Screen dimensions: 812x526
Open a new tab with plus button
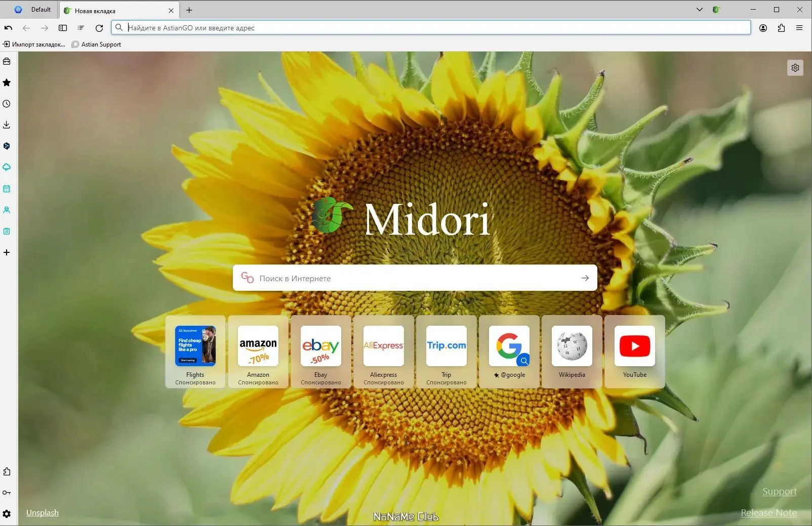point(189,10)
